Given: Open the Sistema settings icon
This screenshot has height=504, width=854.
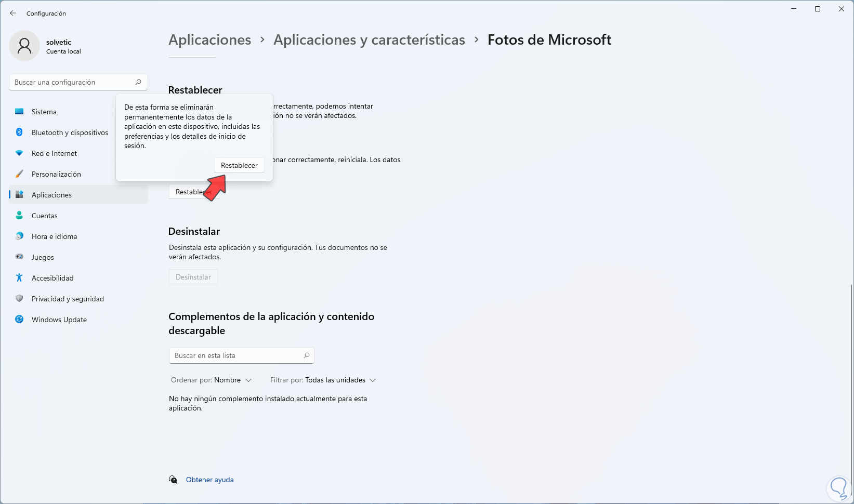Looking at the screenshot, I should [19, 112].
